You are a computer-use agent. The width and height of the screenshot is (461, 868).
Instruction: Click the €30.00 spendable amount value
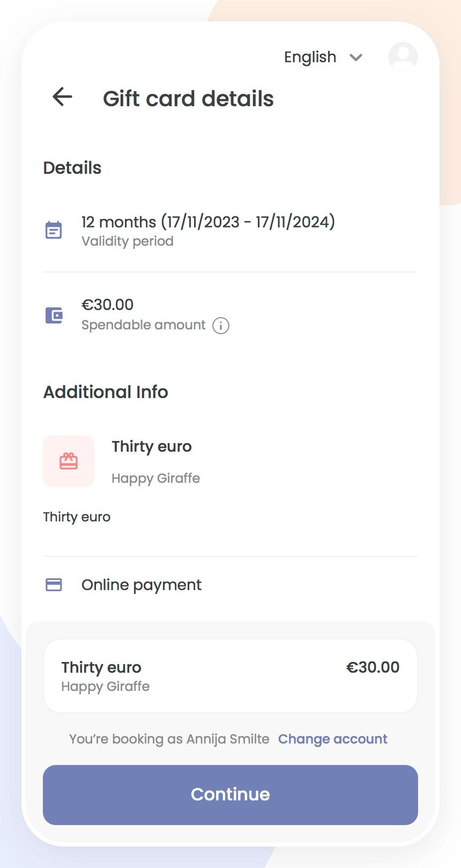coord(107,305)
